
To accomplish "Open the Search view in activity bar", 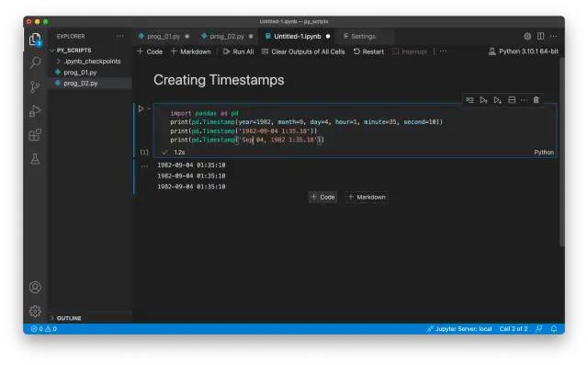I will click(x=35, y=63).
